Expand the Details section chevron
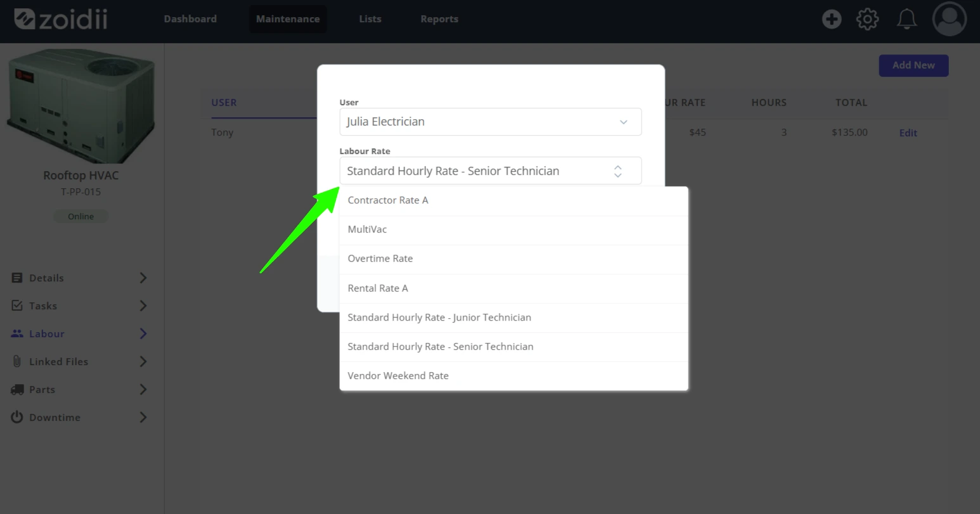980x514 pixels. pyautogui.click(x=143, y=278)
